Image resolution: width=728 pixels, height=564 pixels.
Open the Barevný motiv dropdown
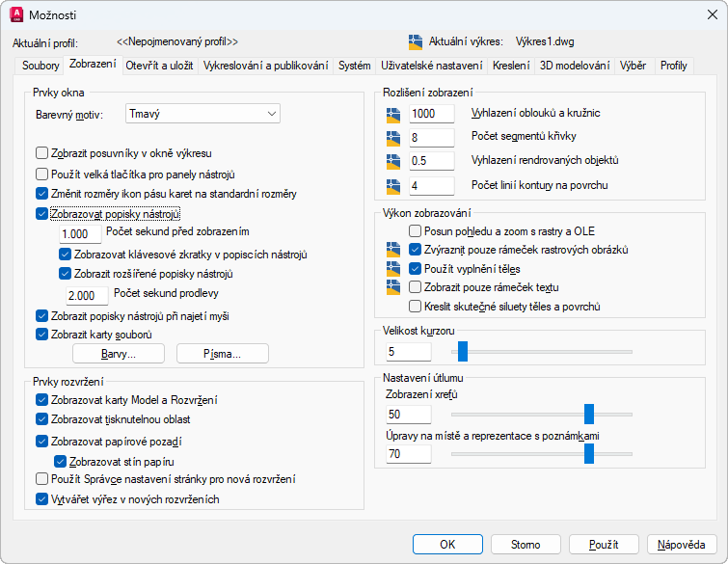(202, 114)
